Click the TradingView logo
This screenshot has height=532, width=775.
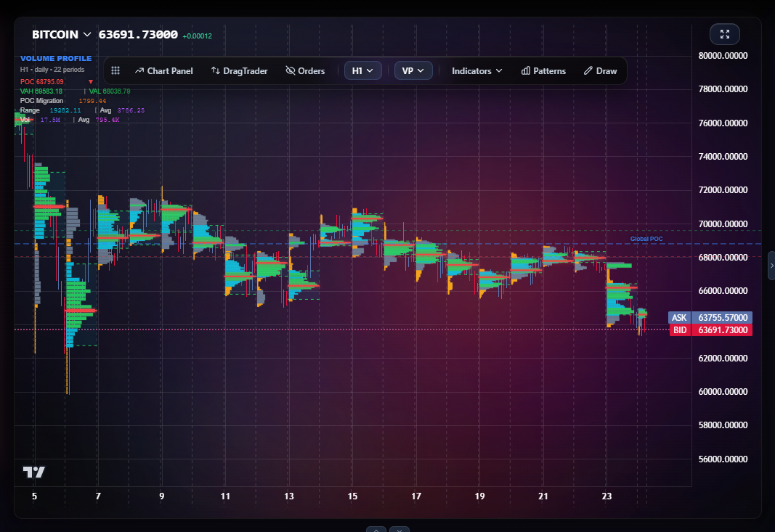(34, 472)
